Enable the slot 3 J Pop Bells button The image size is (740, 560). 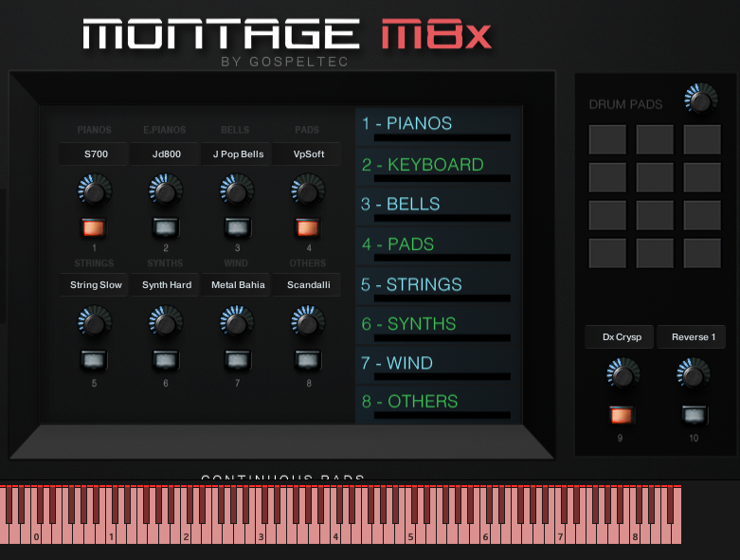[x=238, y=227]
